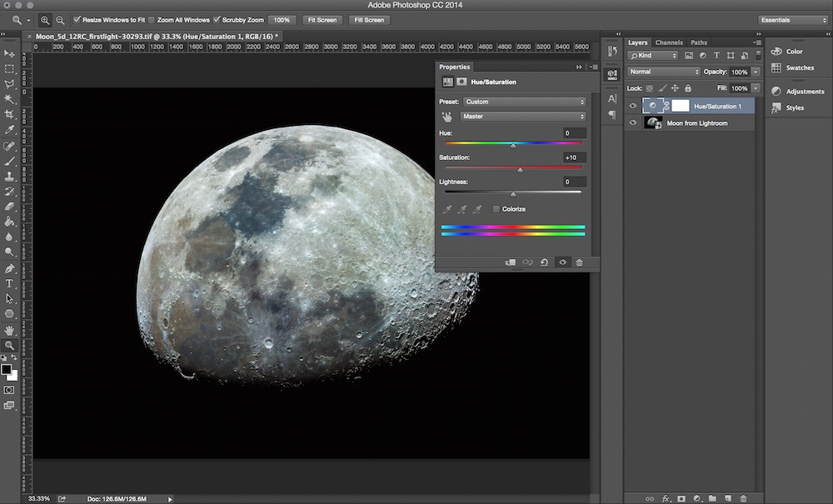Select the Zoom tool in the toolbar
The height and width of the screenshot is (504, 833).
click(x=9, y=345)
